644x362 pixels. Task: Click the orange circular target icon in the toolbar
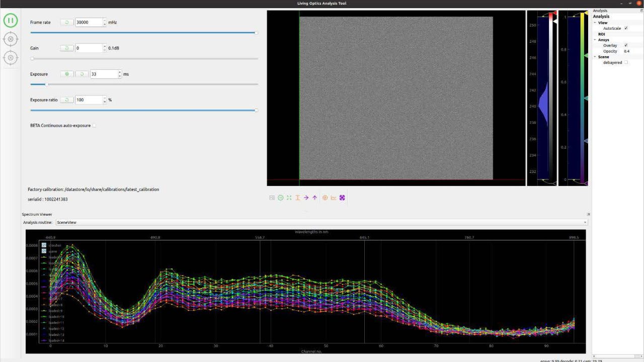click(x=325, y=198)
